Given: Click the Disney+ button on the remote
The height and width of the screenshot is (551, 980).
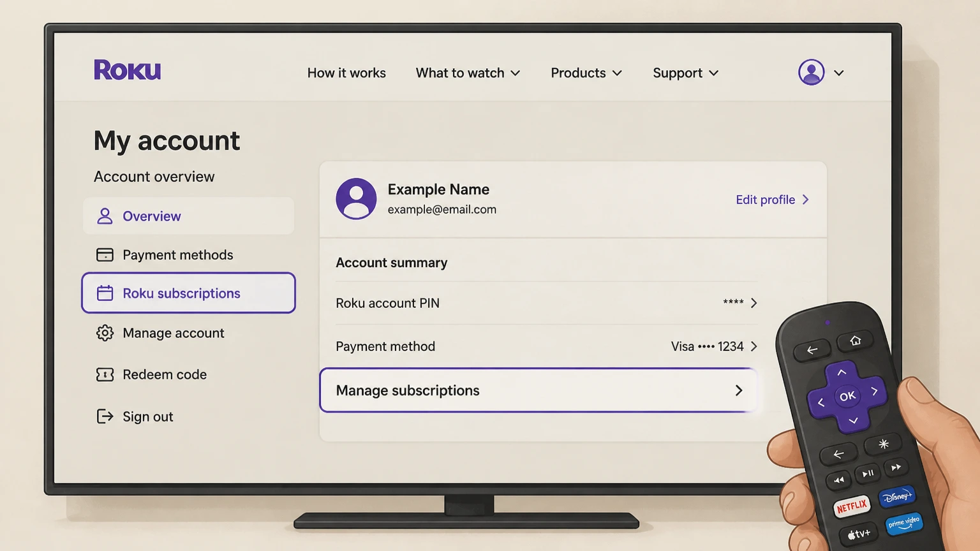Looking at the screenshot, I should (x=896, y=496).
